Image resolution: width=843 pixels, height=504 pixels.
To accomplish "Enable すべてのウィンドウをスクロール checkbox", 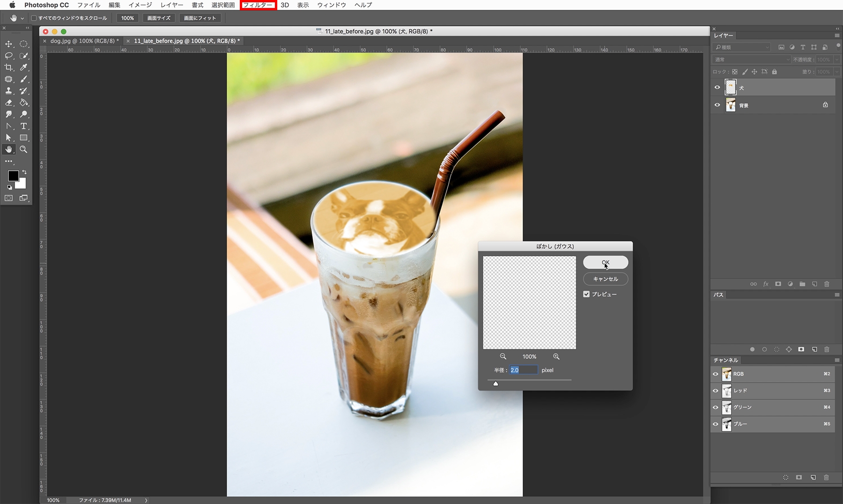I will tap(34, 18).
